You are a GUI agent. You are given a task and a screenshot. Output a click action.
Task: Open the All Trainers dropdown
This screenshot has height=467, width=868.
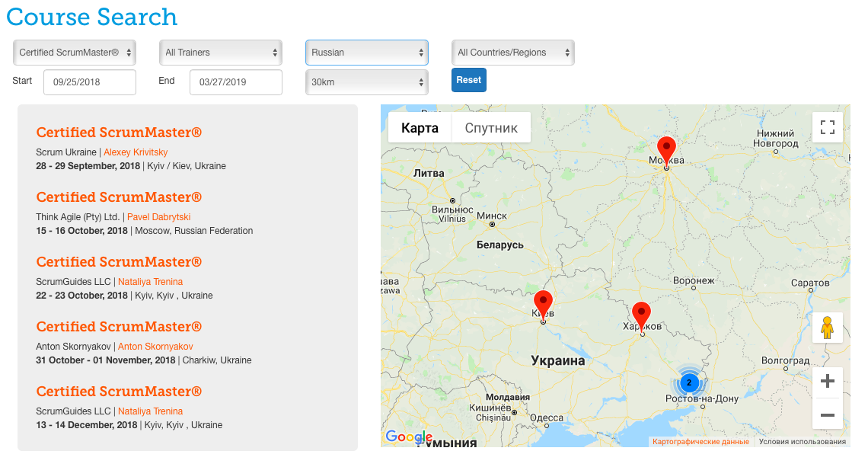point(220,53)
